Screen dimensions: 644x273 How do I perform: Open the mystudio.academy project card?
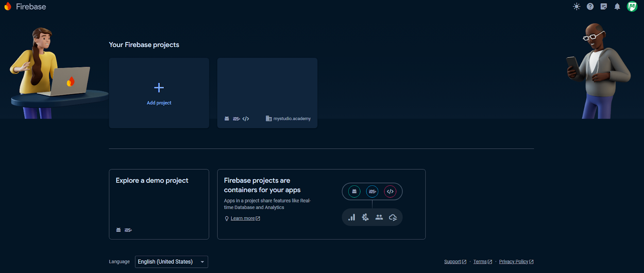(x=267, y=93)
